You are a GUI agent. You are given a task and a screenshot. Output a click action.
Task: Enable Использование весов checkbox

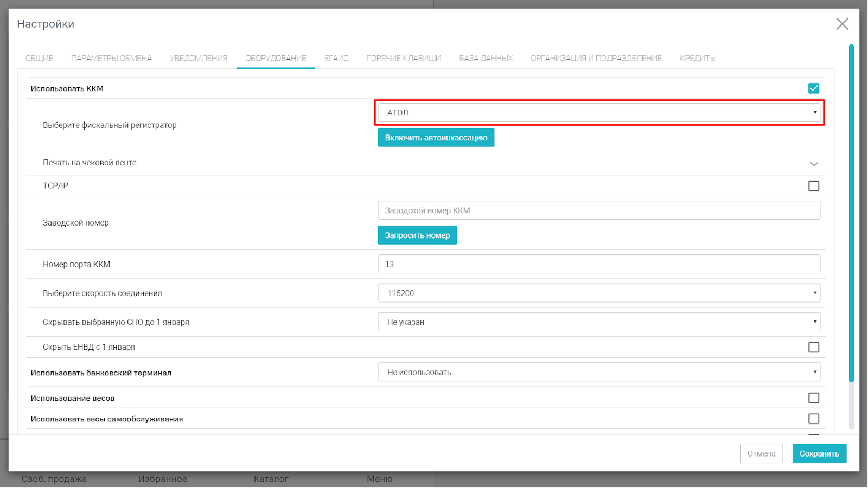coord(814,398)
